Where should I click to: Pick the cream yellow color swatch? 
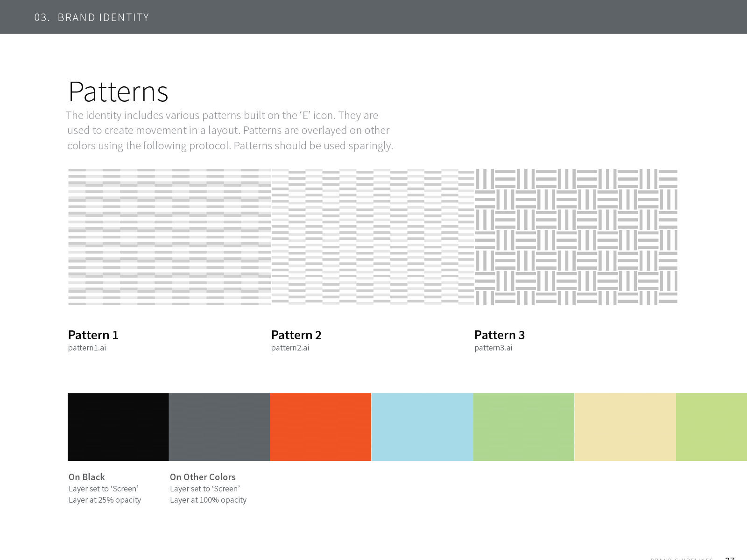coord(626,427)
